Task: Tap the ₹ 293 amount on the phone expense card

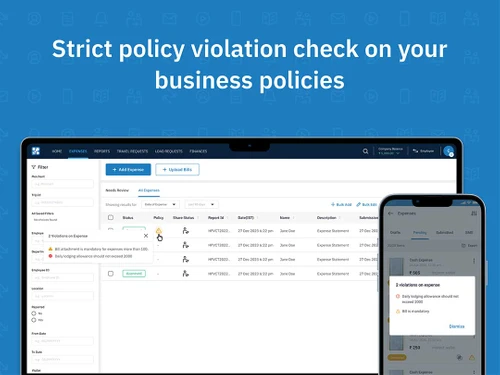Action: coord(415,348)
